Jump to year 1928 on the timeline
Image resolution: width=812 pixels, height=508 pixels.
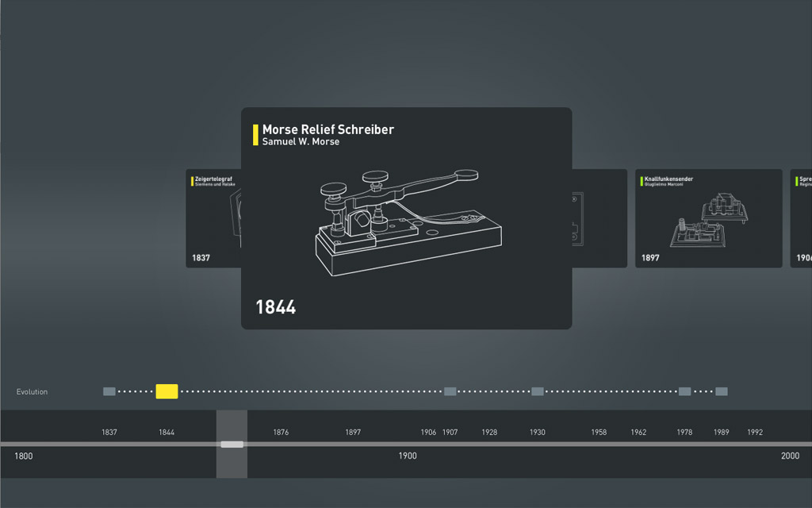click(x=489, y=432)
